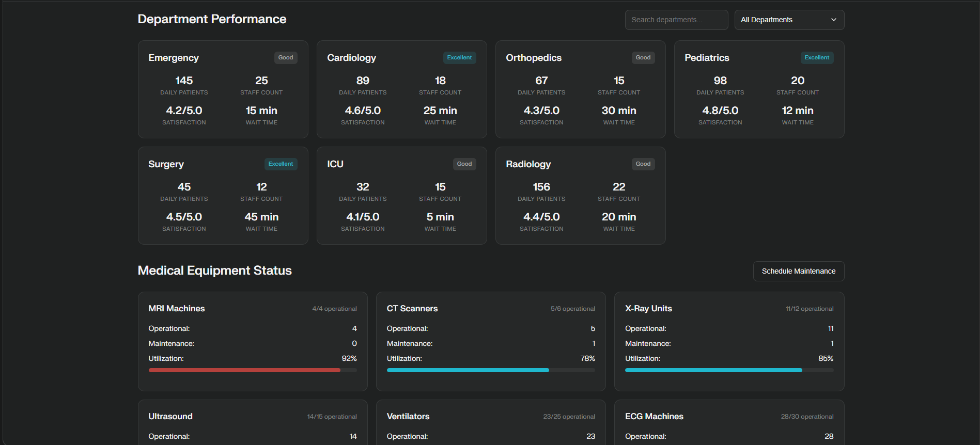The height and width of the screenshot is (445, 980).
Task: Click Cardiology's 25 min wait time
Action: pyautogui.click(x=440, y=110)
